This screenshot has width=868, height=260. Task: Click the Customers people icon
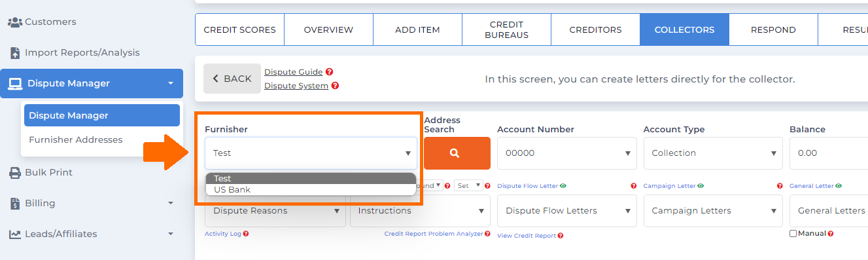pos(15,22)
